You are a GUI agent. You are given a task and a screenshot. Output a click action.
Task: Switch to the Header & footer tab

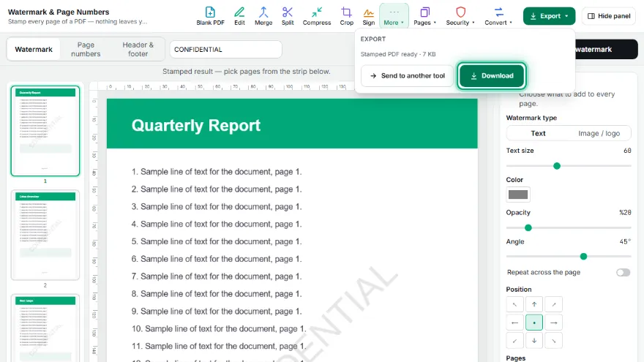tap(138, 49)
